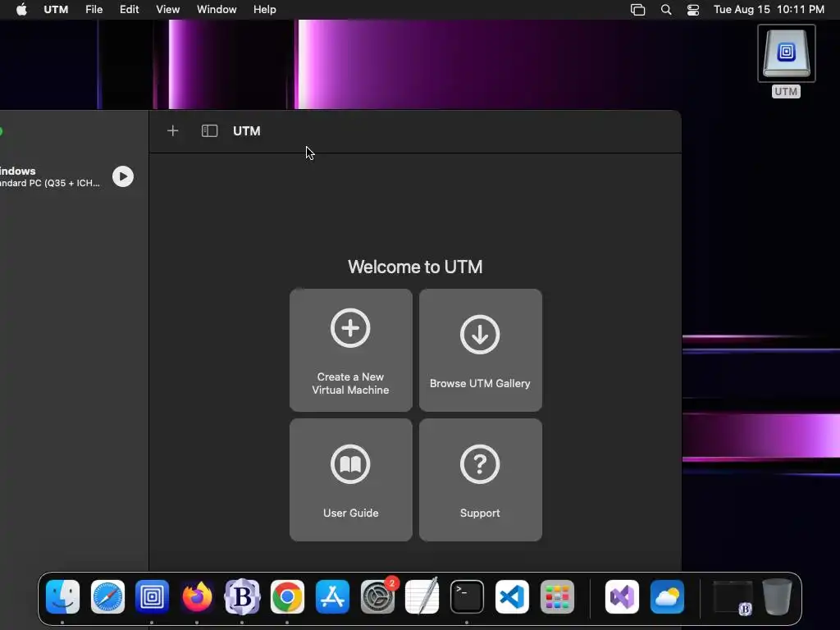This screenshot has height=630, width=840.
Task: Click Create a New Virtual Machine
Action: (x=351, y=350)
